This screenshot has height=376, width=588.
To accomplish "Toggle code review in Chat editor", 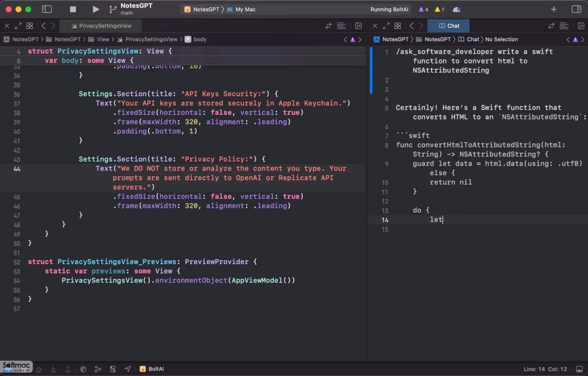I will [551, 26].
